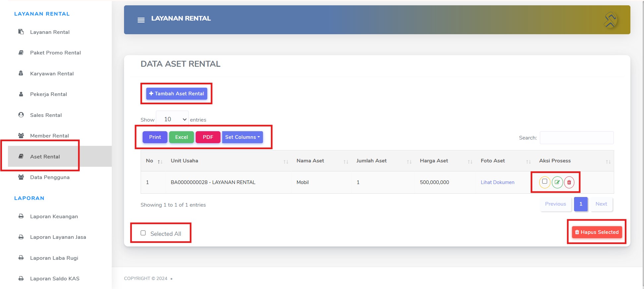Click the Aset Rental book icon

click(x=21, y=156)
